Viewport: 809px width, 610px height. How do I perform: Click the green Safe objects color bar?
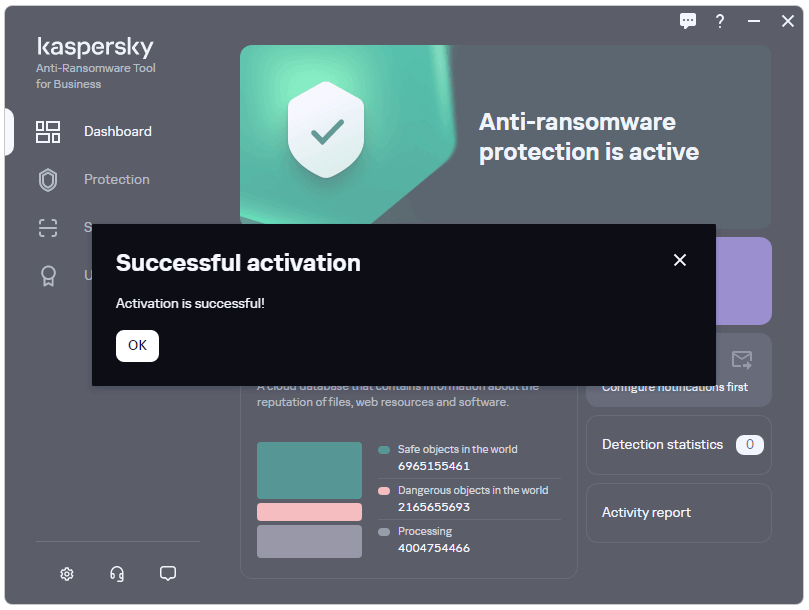click(x=310, y=470)
